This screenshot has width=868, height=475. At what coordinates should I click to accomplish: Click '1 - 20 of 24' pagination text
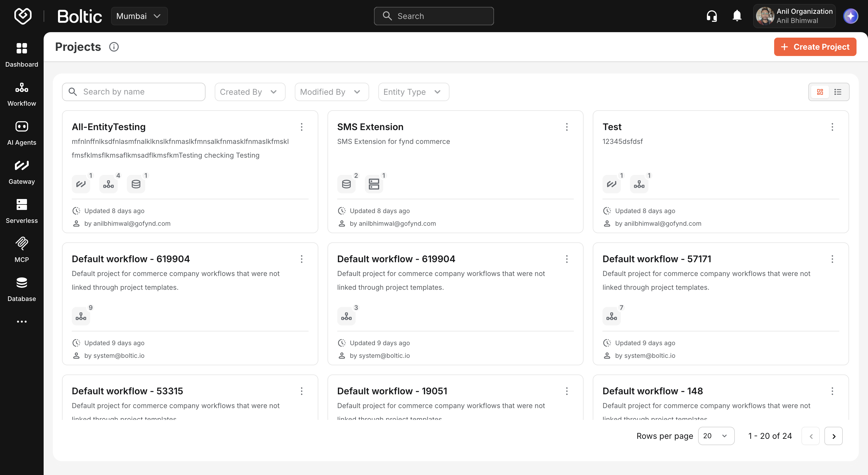tap(770, 436)
